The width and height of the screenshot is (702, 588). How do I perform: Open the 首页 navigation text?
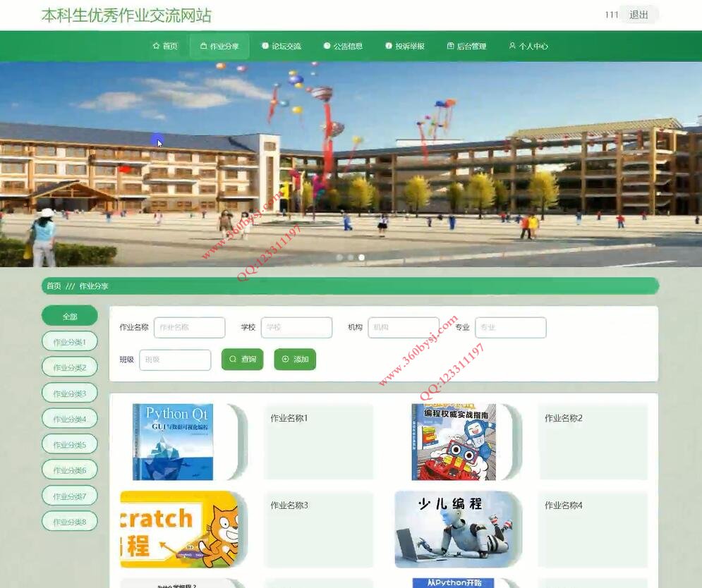(170, 46)
